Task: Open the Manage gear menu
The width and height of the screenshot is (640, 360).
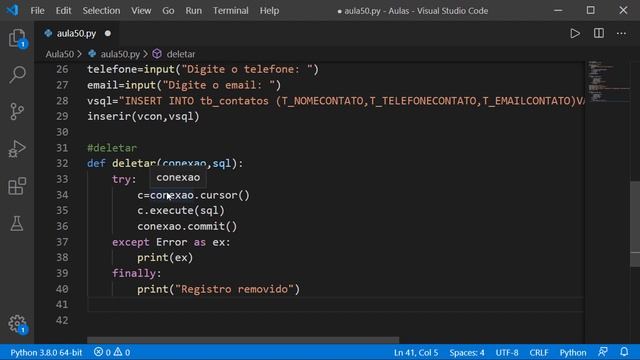Action: (17, 324)
